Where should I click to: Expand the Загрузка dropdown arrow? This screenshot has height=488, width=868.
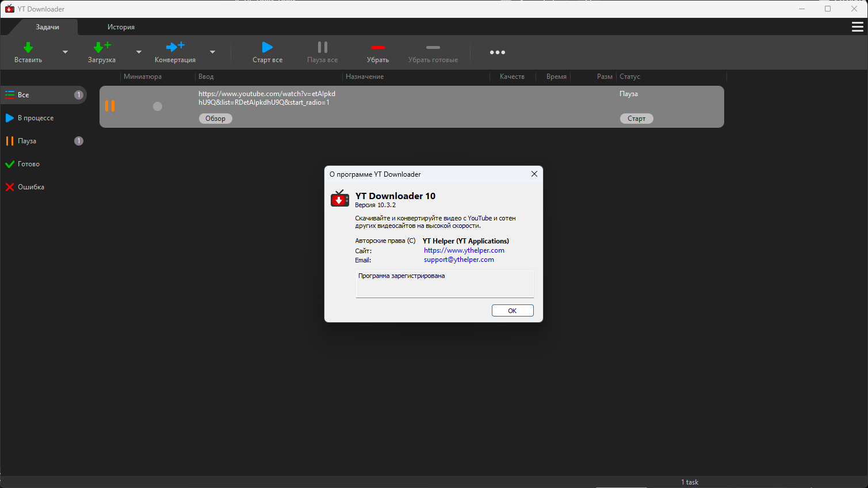[x=139, y=52]
